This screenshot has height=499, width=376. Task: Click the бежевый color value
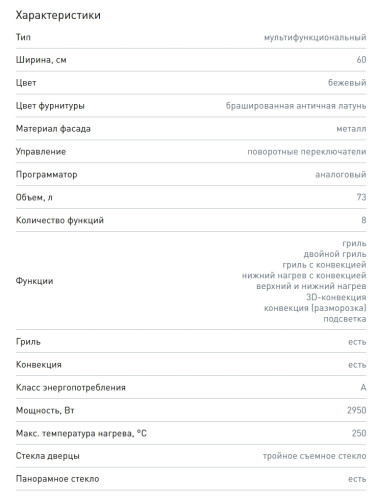coord(347,83)
